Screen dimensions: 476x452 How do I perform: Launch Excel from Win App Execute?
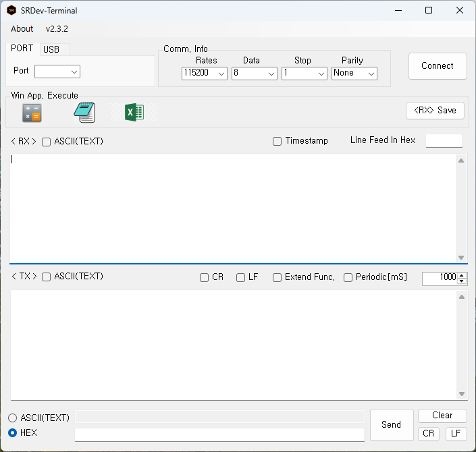134,113
